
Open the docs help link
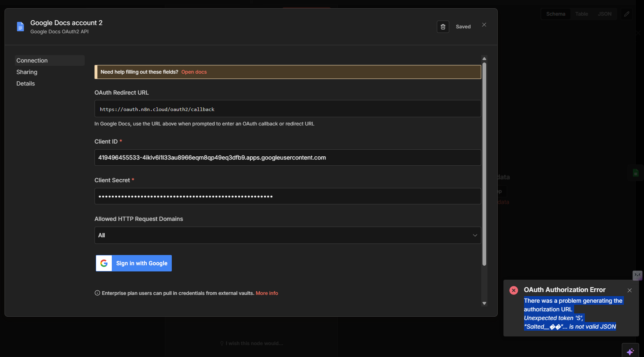pos(194,72)
